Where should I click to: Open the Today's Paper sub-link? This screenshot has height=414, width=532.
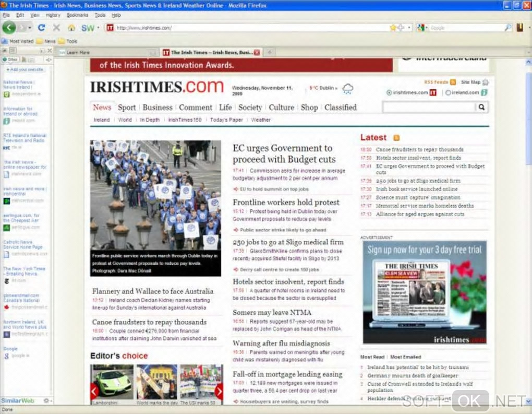click(226, 120)
